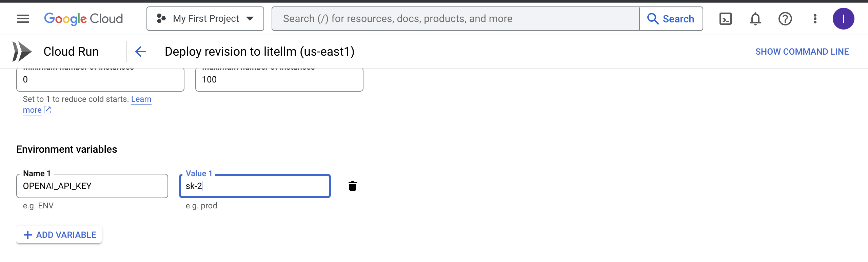The image size is (868, 262).
Task: Open the notifications bell
Action: [755, 19]
